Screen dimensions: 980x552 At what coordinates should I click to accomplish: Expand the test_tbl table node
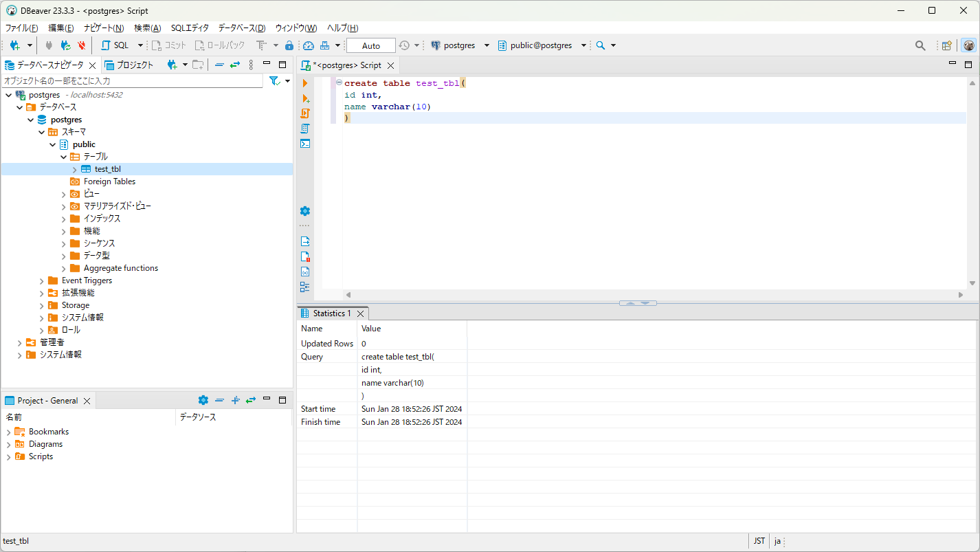[74, 168]
